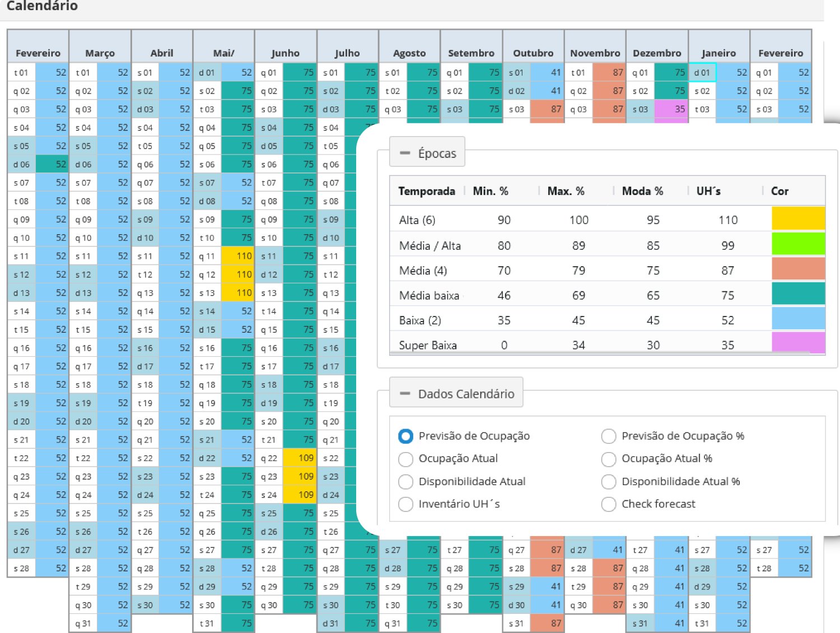The height and width of the screenshot is (633, 840).
Task: Click value 41 for Outubro s 01
Action: 547,72
